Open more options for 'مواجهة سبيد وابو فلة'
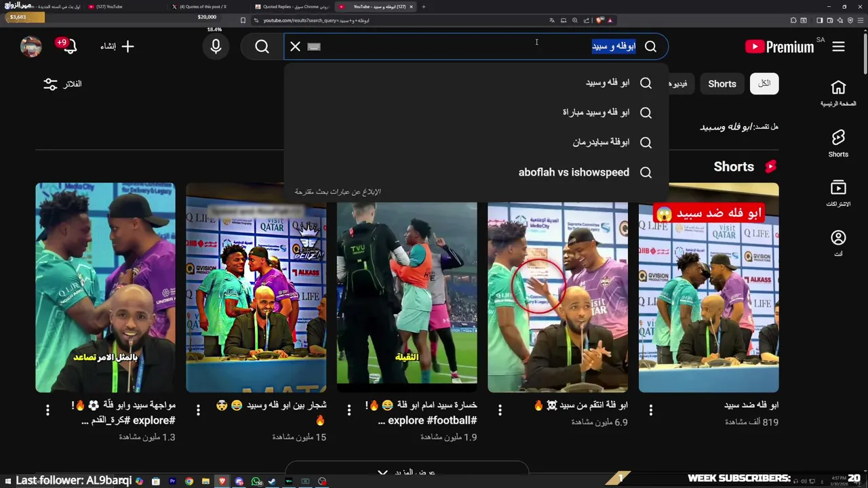868x488 pixels. pos(47,410)
